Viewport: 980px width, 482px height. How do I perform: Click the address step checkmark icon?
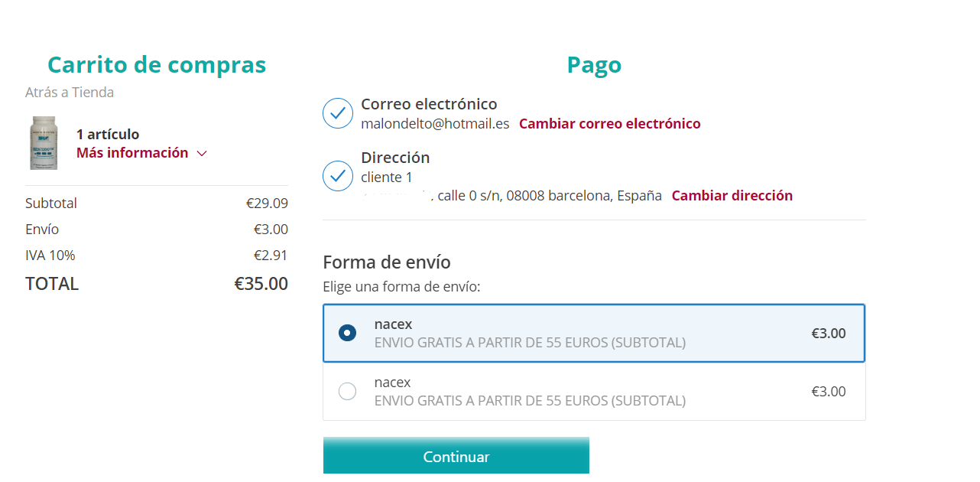[x=338, y=176]
